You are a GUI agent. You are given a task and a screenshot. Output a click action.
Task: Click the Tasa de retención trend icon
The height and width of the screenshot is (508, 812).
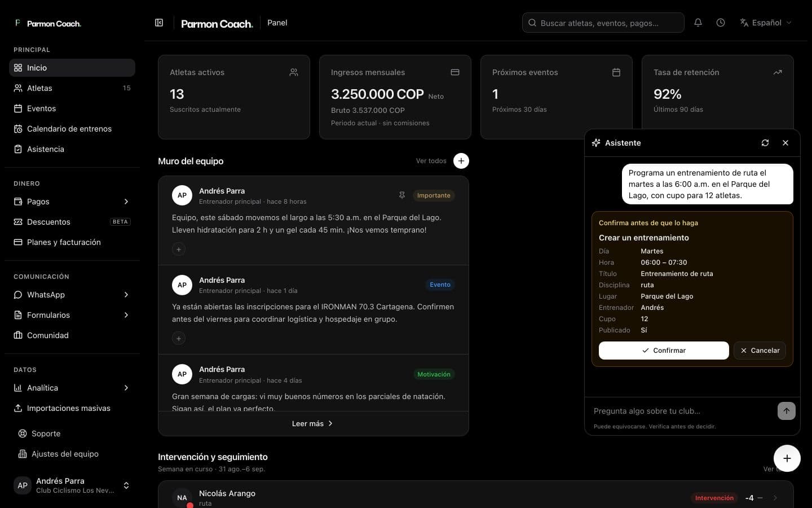tap(778, 72)
